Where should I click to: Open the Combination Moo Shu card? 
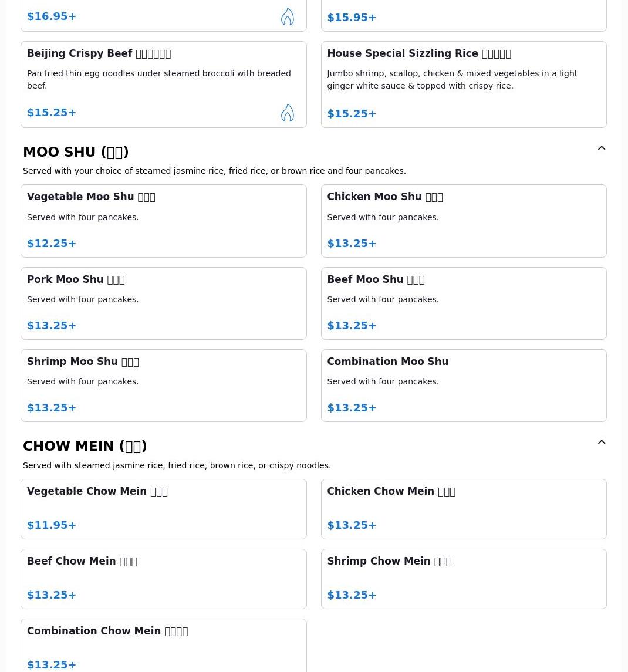coord(463,385)
